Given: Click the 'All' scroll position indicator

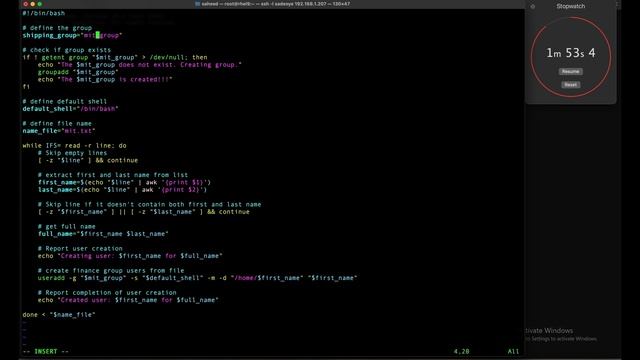Looking at the screenshot, I should click(513, 351).
